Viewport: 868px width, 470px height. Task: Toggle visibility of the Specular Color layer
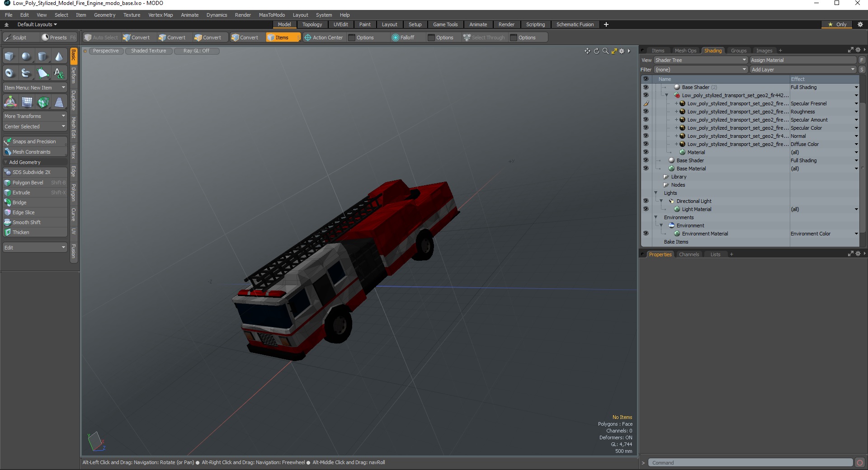(646, 128)
